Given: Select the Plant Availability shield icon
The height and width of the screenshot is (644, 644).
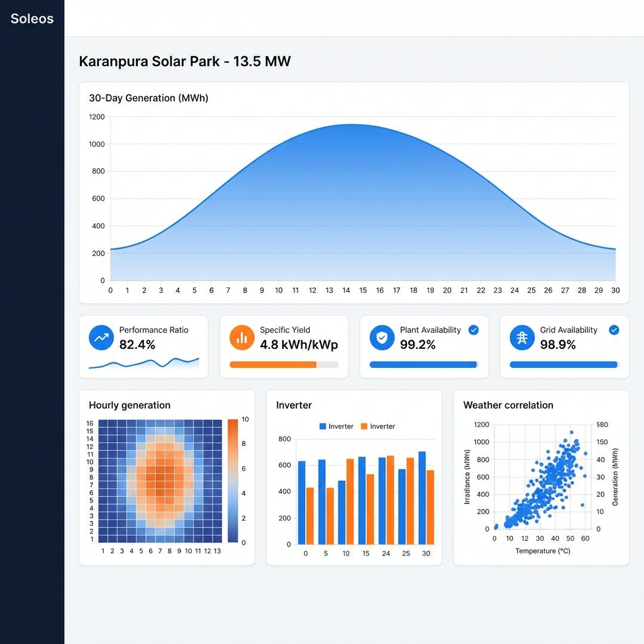Looking at the screenshot, I should 382,338.
